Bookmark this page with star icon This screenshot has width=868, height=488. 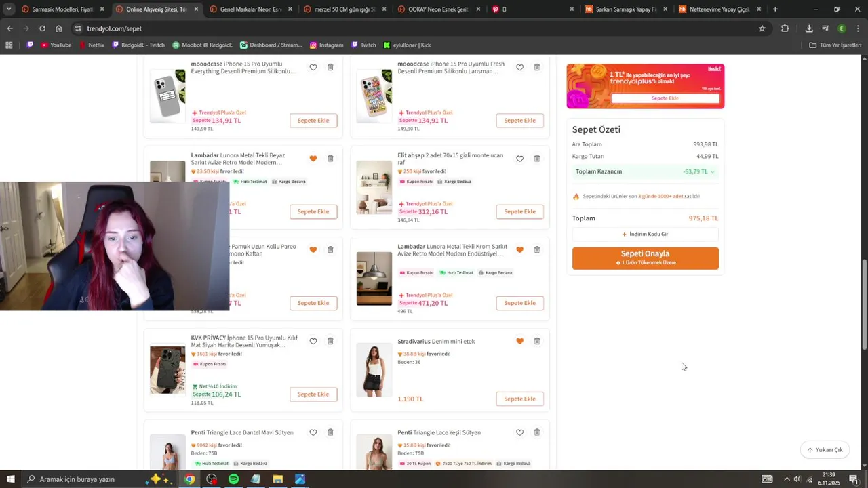[762, 28]
